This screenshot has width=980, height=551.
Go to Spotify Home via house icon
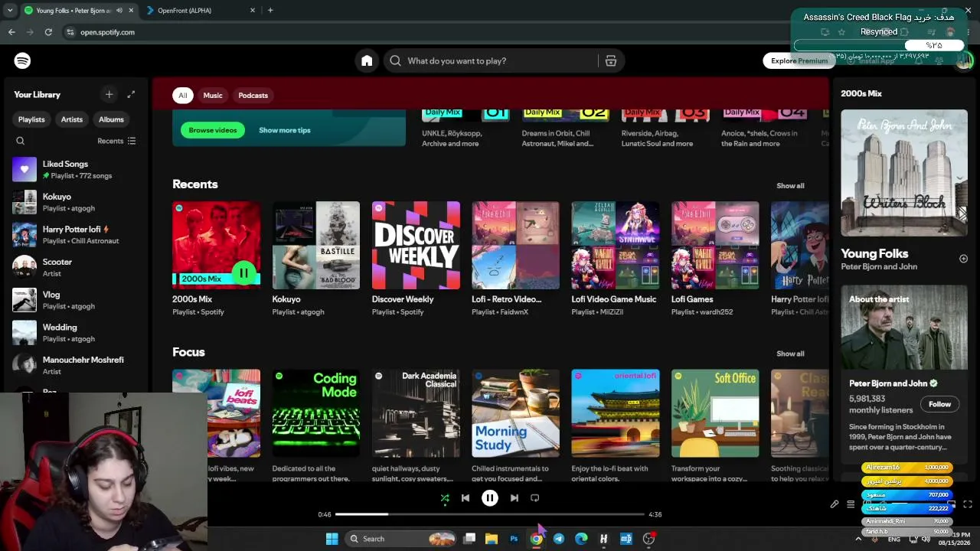pyautogui.click(x=367, y=60)
